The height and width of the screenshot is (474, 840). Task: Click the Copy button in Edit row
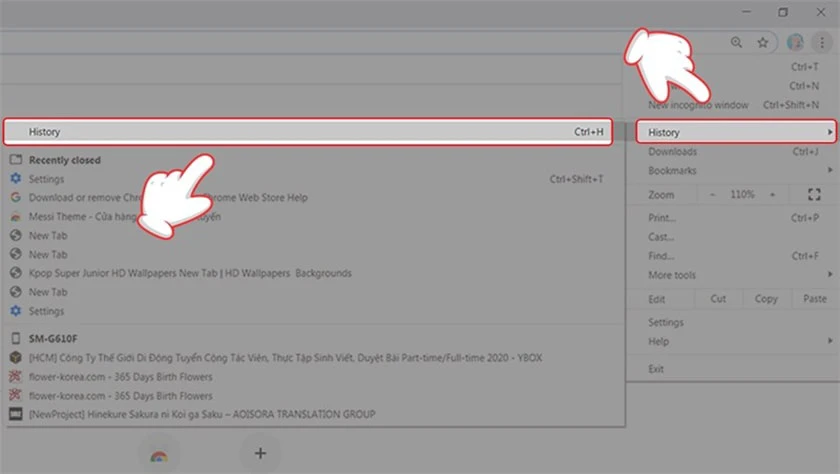pyautogui.click(x=766, y=299)
